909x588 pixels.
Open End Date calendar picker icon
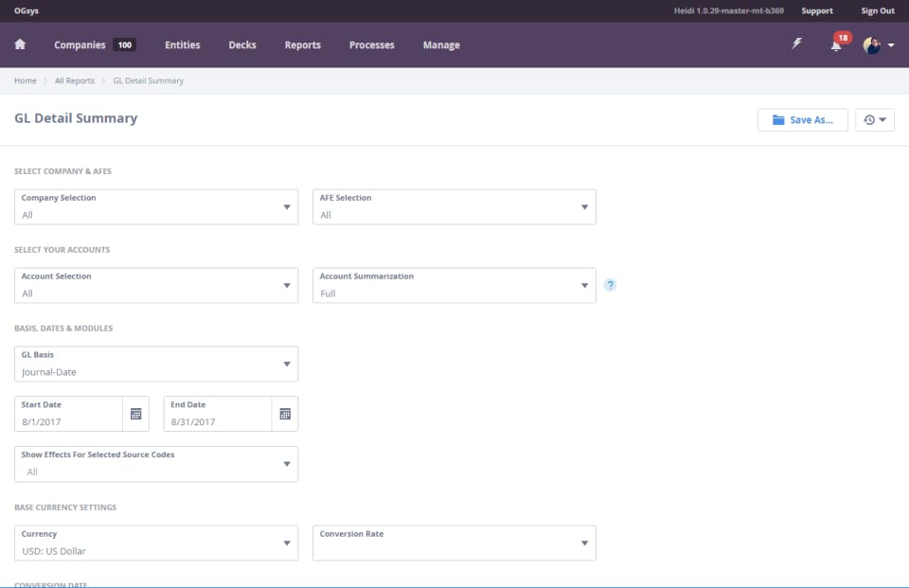pos(285,414)
